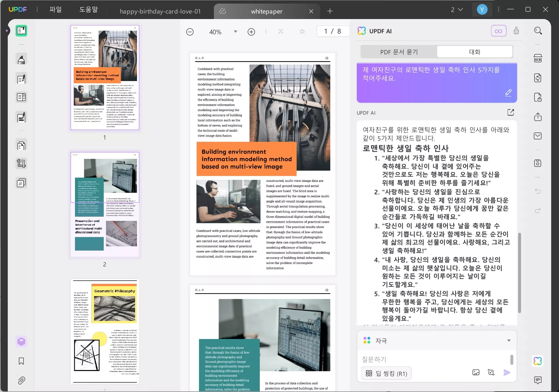Open the search tool in right sidebar
Viewport: 559px width, 392px height.
click(x=538, y=31)
